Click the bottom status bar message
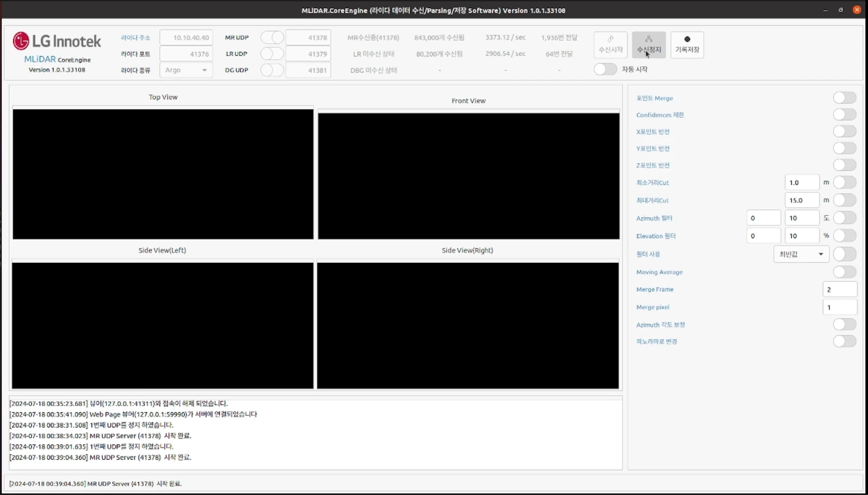The height and width of the screenshot is (495, 868). 96,484
